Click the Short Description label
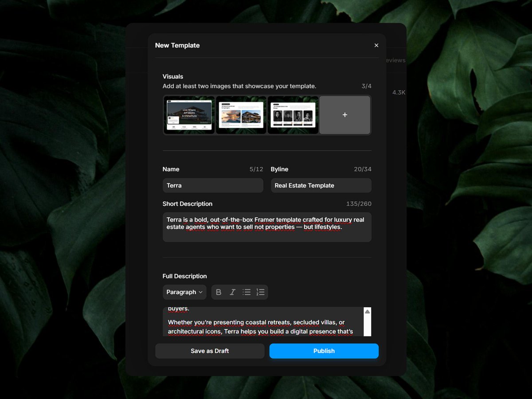This screenshot has height=399, width=532. click(188, 204)
